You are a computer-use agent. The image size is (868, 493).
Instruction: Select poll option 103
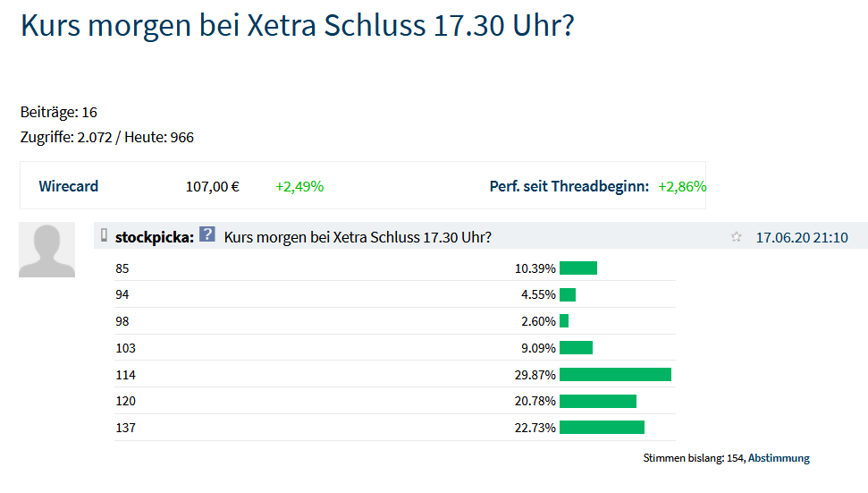coord(126,348)
